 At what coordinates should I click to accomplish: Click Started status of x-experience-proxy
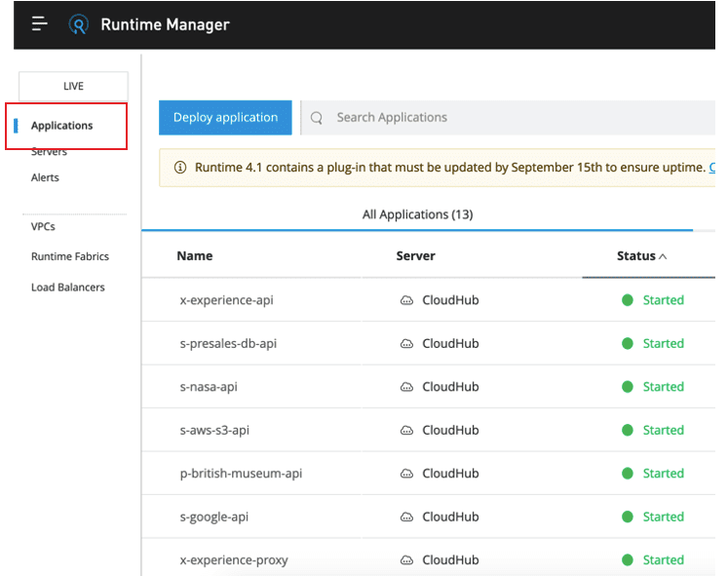pos(663,560)
